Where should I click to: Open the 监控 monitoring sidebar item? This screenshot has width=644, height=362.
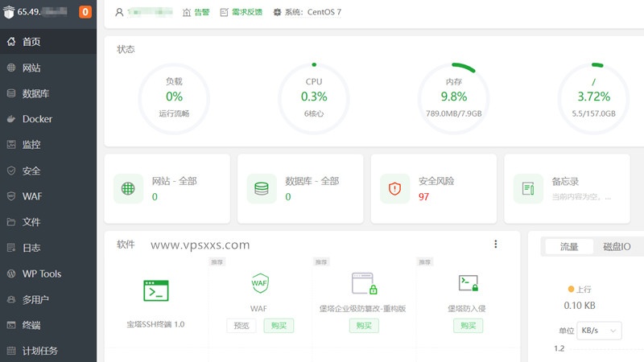[x=48, y=145]
